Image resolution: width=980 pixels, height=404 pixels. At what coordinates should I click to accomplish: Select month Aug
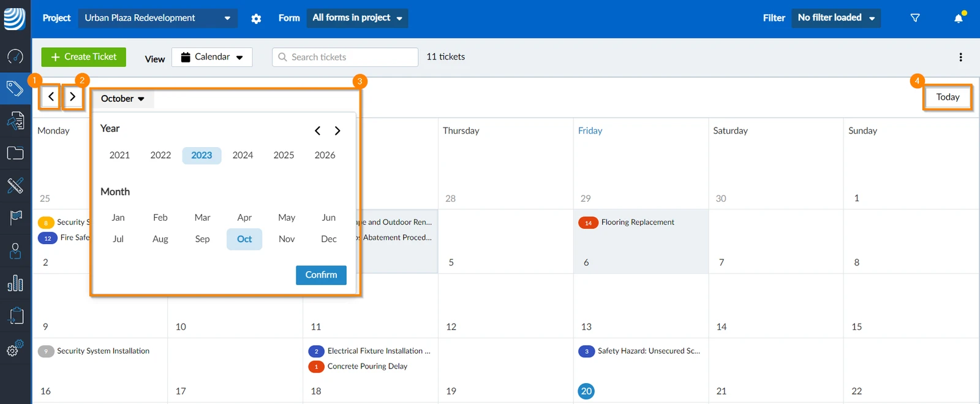[160, 239]
